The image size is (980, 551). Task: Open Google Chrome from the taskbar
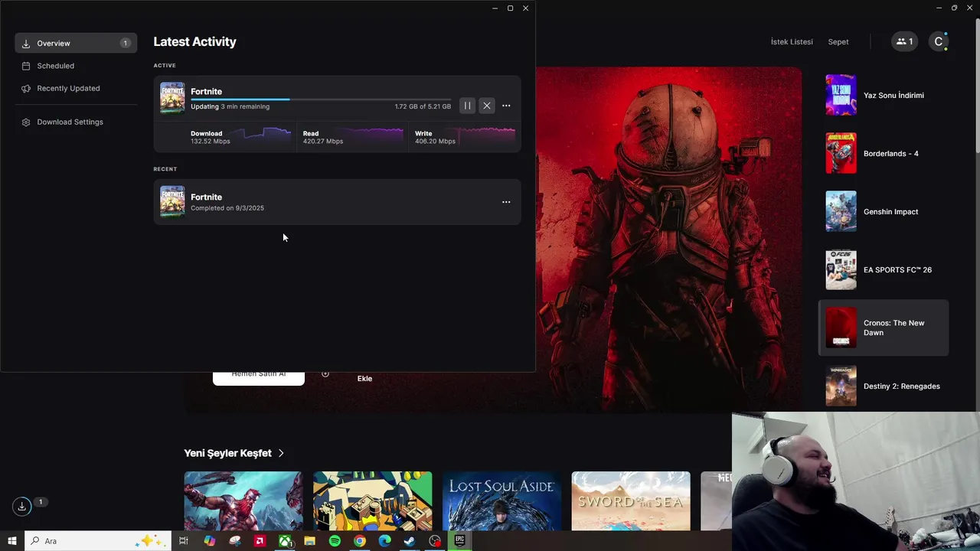(360, 541)
